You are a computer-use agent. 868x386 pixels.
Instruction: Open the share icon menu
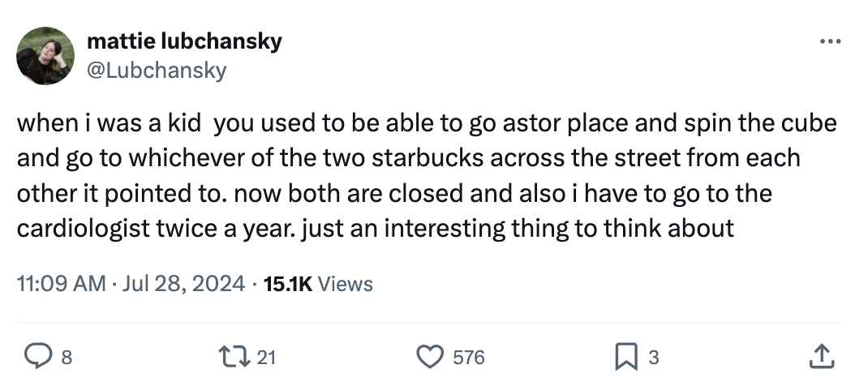coord(821,355)
